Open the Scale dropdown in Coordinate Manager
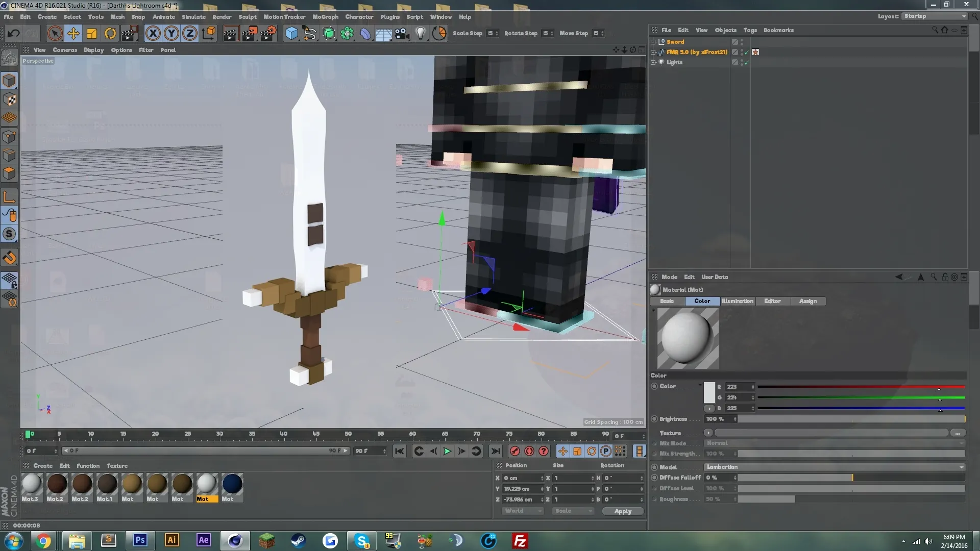980x551 pixels. click(x=573, y=511)
